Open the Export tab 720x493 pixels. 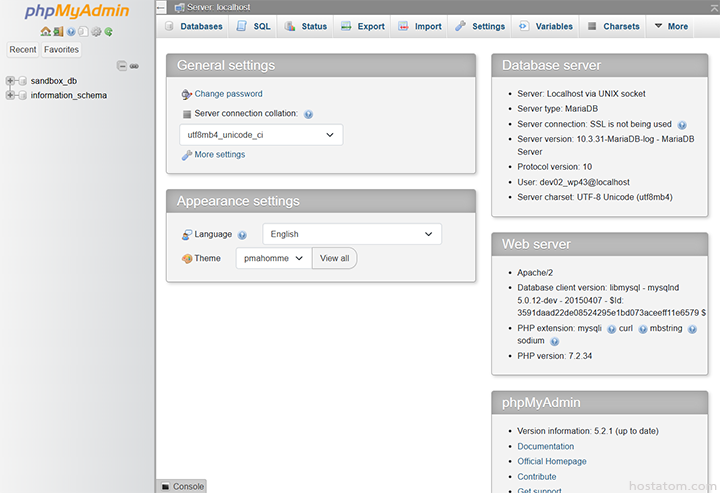362,26
